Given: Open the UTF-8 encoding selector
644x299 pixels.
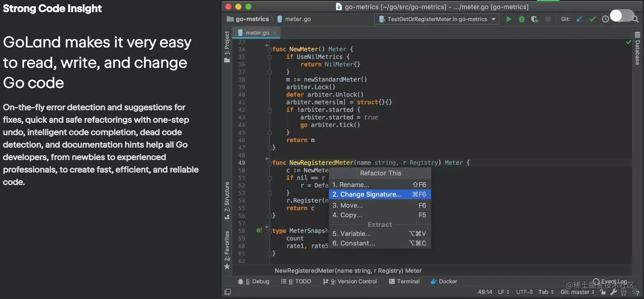Looking at the screenshot, I should coord(524,292).
